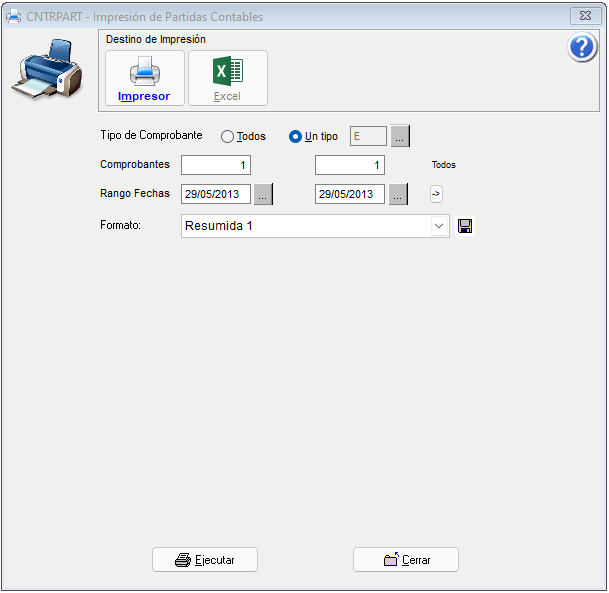Open the end date picker button
609x593 pixels.
(398, 194)
